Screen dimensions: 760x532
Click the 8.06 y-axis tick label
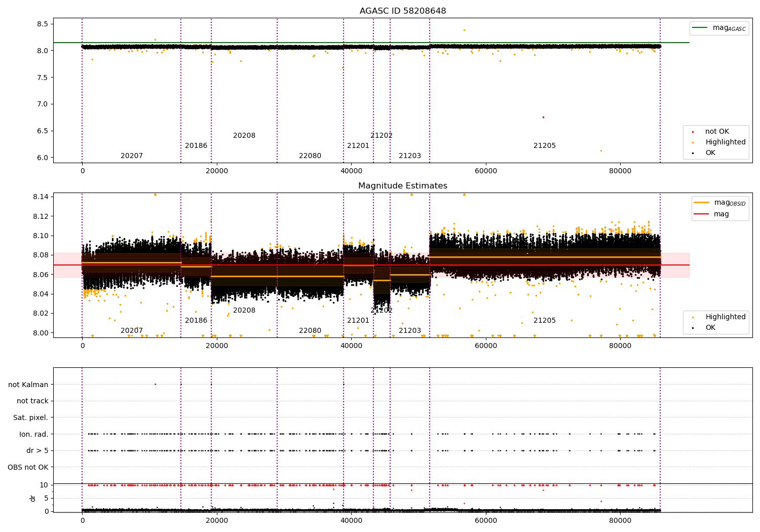pos(41,275)
